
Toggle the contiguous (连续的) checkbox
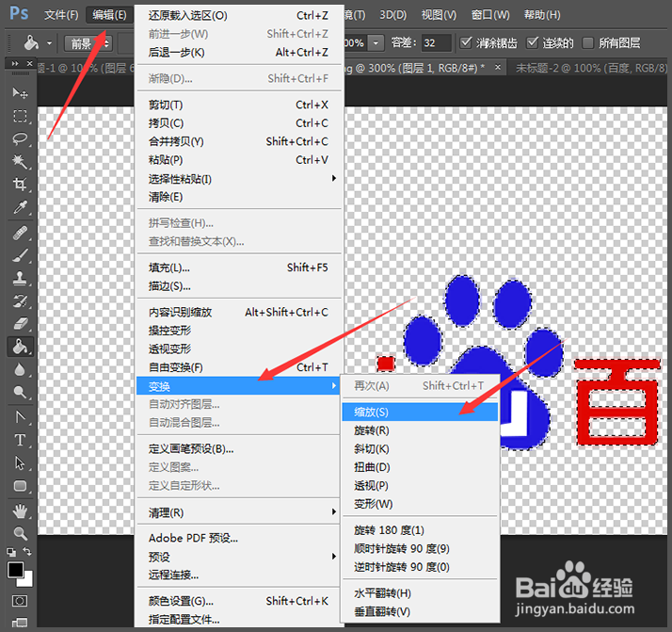coord(533,42)
